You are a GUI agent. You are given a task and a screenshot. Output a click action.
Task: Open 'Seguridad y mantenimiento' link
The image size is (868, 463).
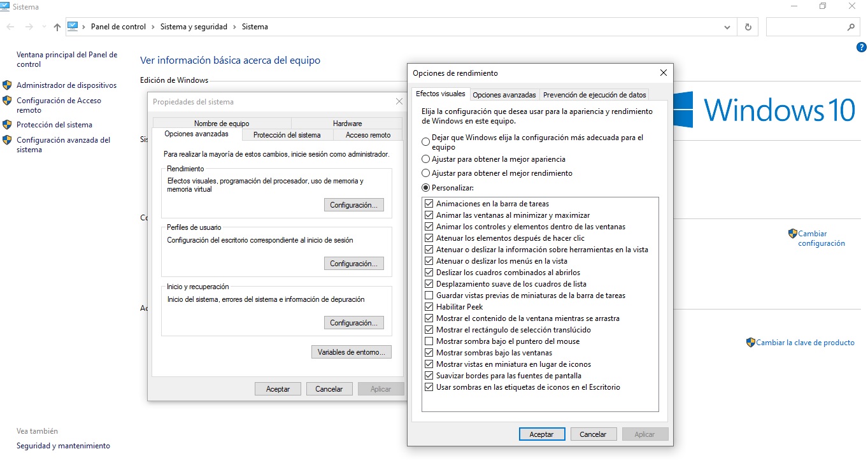click(63, 446)
